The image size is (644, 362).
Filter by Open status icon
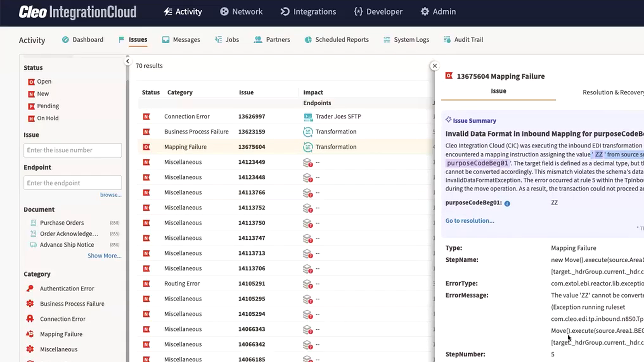(x=31, y=82)
